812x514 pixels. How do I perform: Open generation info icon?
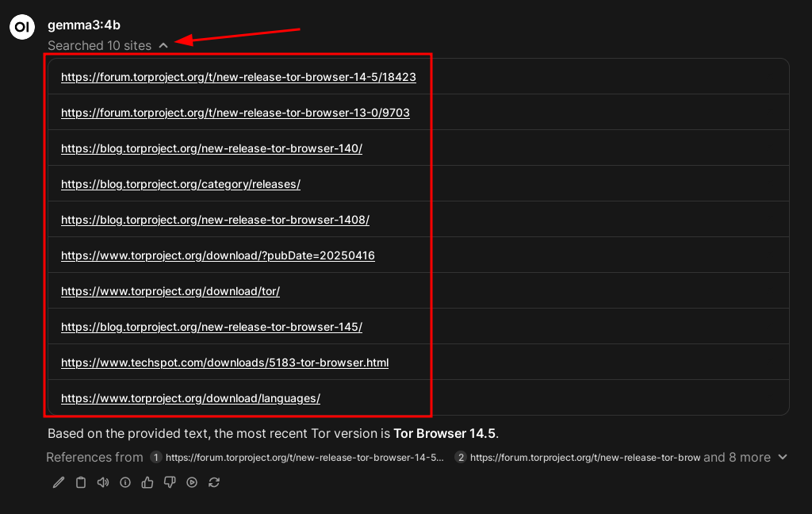[x=125, y=482]
